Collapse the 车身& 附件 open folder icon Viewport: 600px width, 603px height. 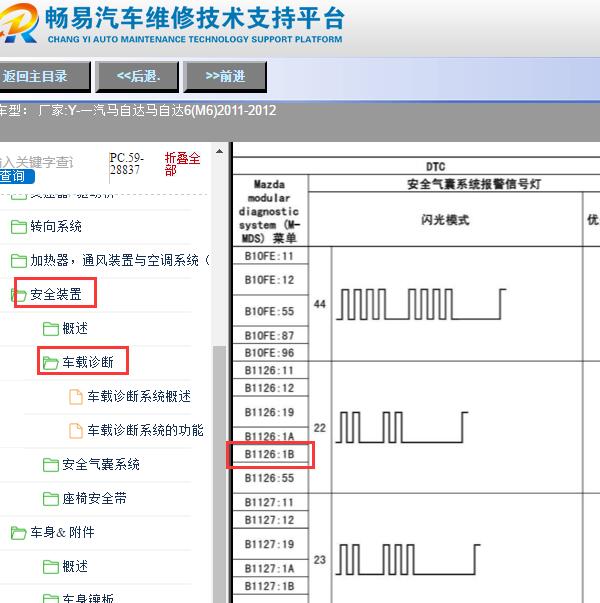click(18, 533)
